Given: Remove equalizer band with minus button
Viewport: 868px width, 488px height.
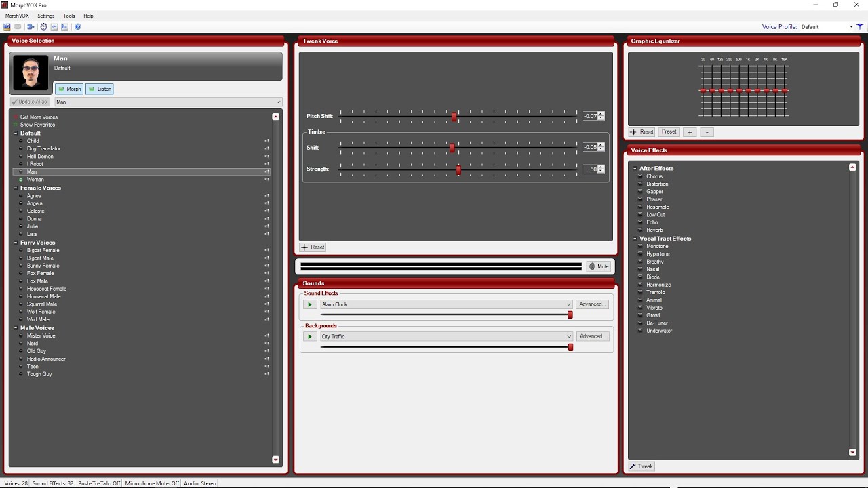Looking at the screenshot, I should click(707, 132).
